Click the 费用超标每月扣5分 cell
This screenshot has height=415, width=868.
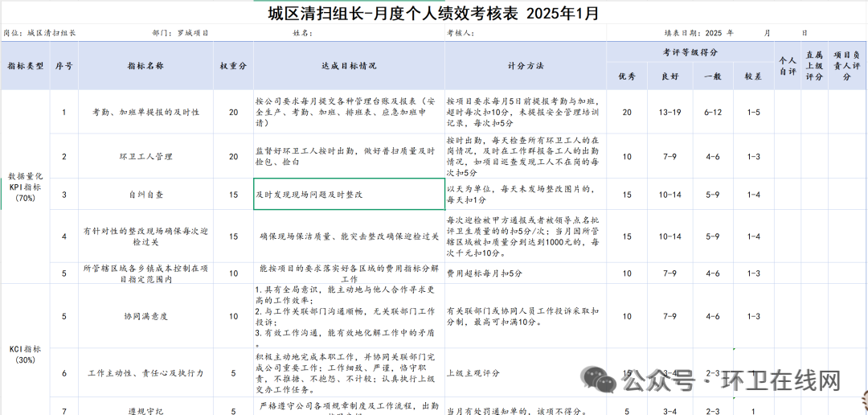526,273
